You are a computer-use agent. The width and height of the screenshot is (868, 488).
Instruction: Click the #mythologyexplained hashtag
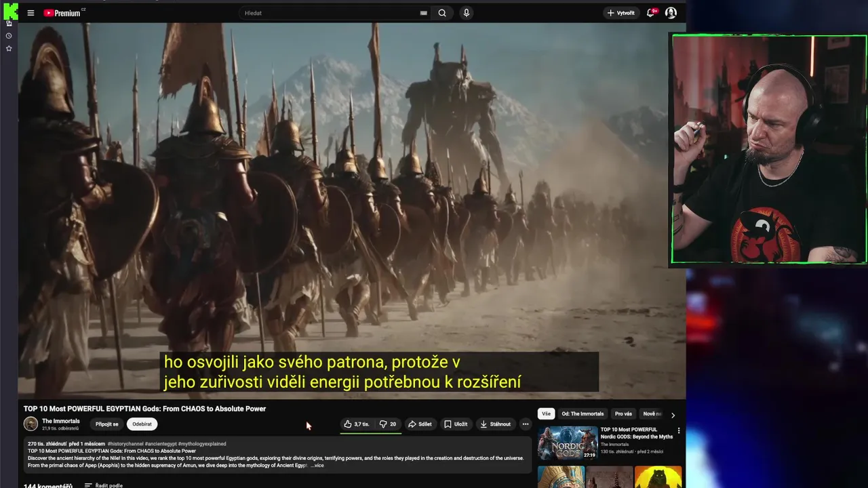(x=202, y=444)
